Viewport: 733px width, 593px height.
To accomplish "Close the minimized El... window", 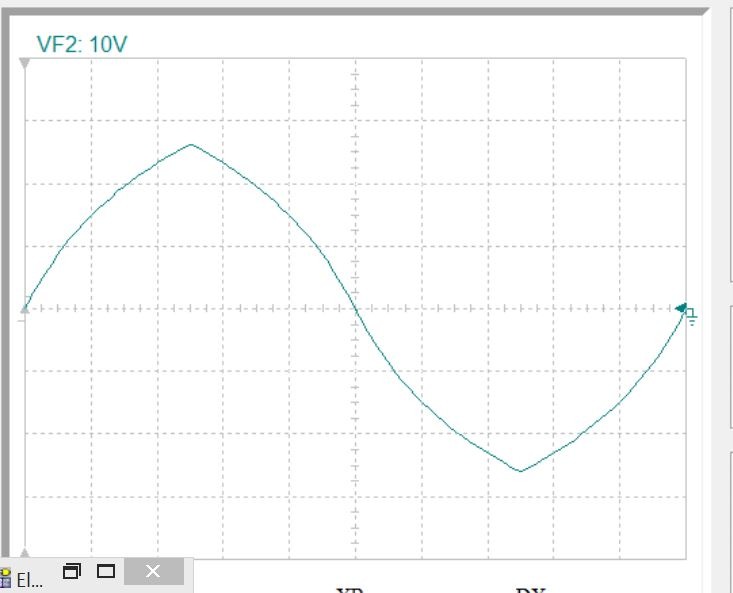I will pos(153,571).
